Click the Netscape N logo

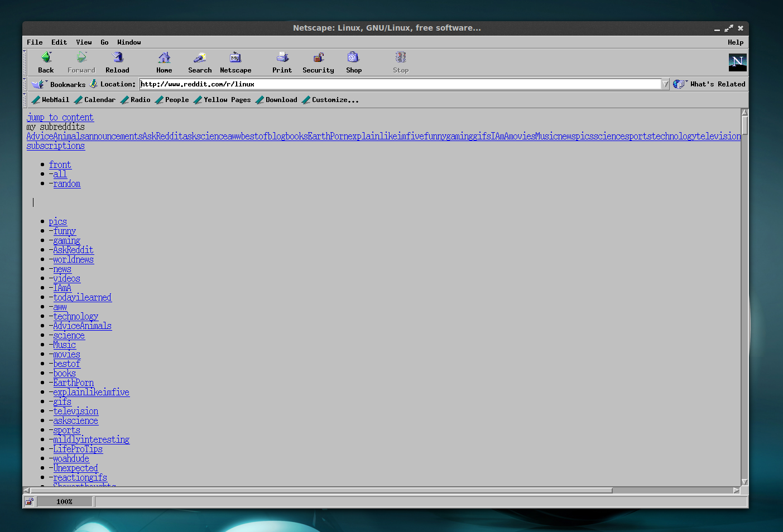[737, 62]
